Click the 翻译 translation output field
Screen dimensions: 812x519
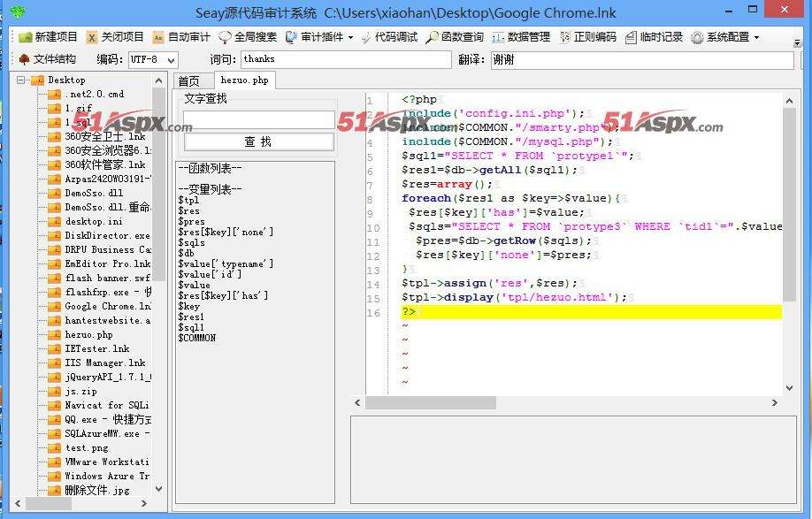point(642,59)
